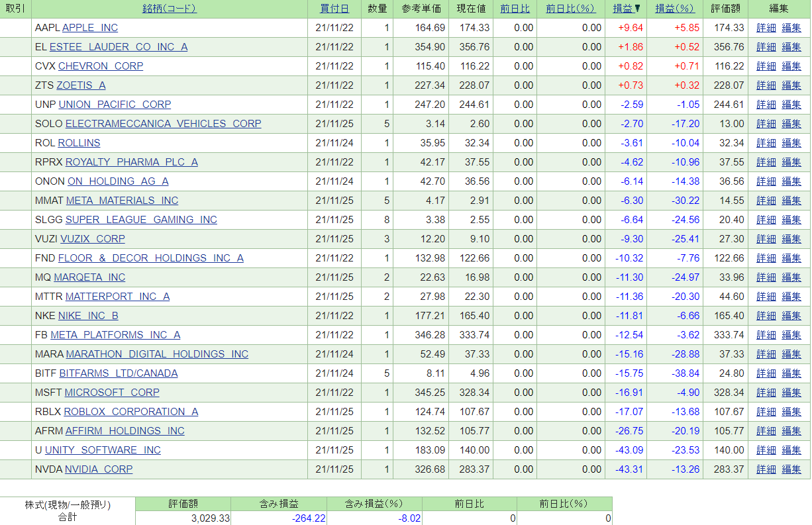The image size is (812, 525).
Task: Open the UNION_PACIFIC_CORP link
Action: tap(115, 105)
